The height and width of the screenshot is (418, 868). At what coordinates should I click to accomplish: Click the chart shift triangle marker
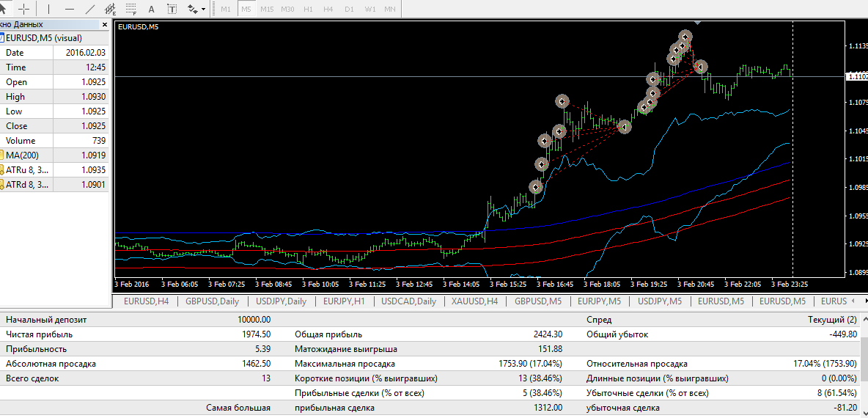coord(697,23)
